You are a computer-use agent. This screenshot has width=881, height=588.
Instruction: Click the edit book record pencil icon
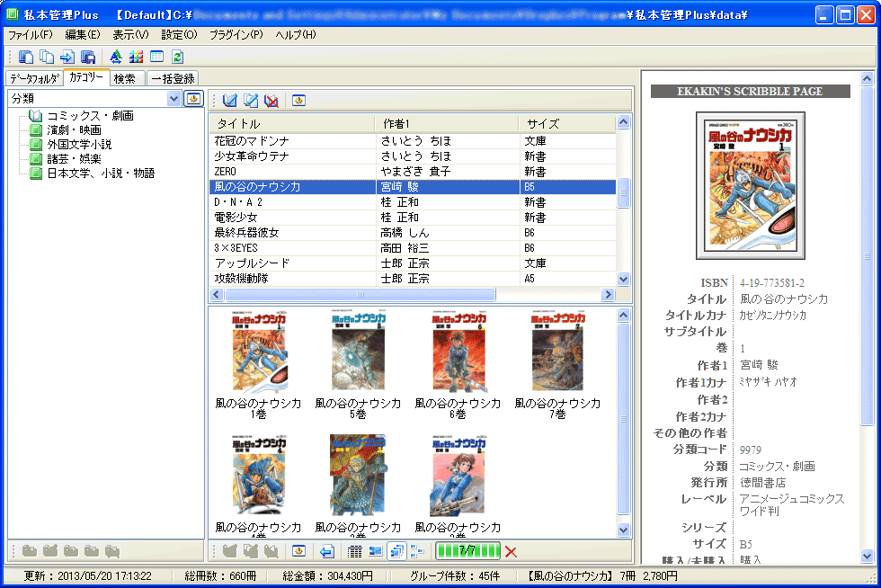click(x=251, y=101)
